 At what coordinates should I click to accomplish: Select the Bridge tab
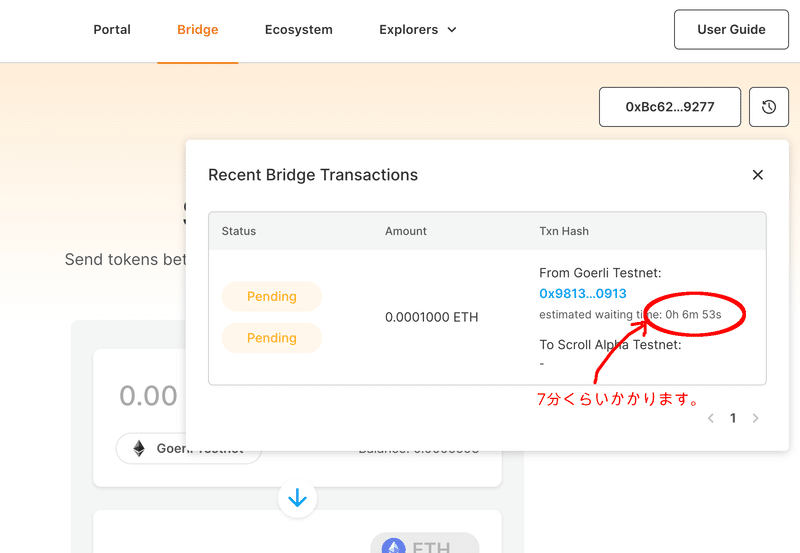[x=197, y=30]
